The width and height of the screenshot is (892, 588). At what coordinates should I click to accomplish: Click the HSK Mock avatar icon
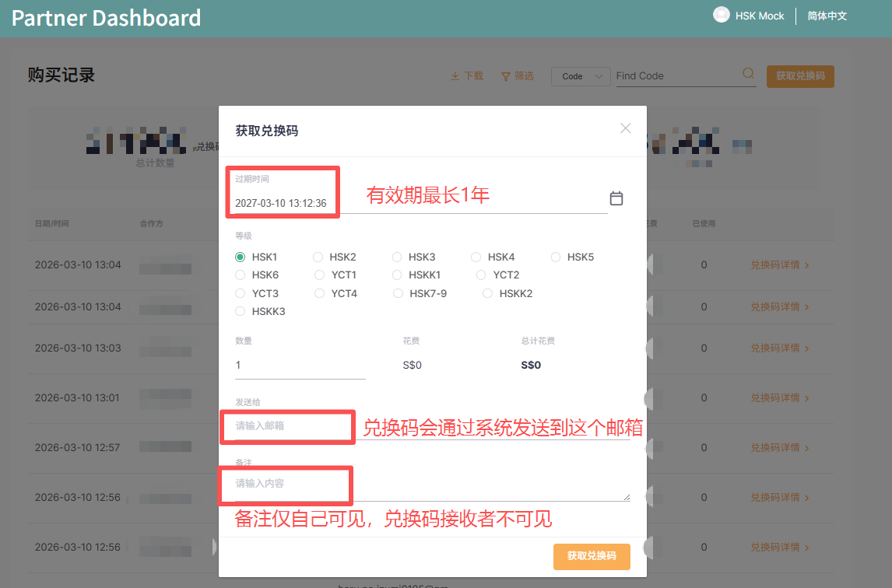[x=721, y=14]
